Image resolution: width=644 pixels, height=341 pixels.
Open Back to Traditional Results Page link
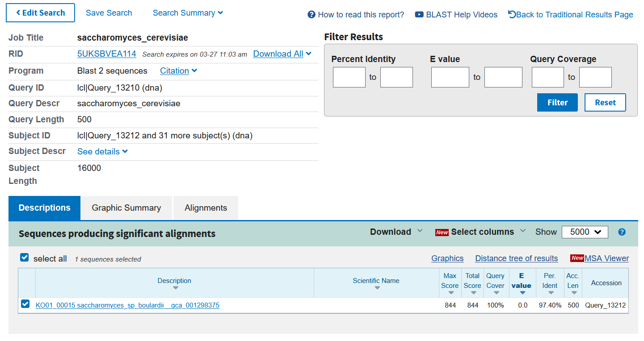click(575, 15)
